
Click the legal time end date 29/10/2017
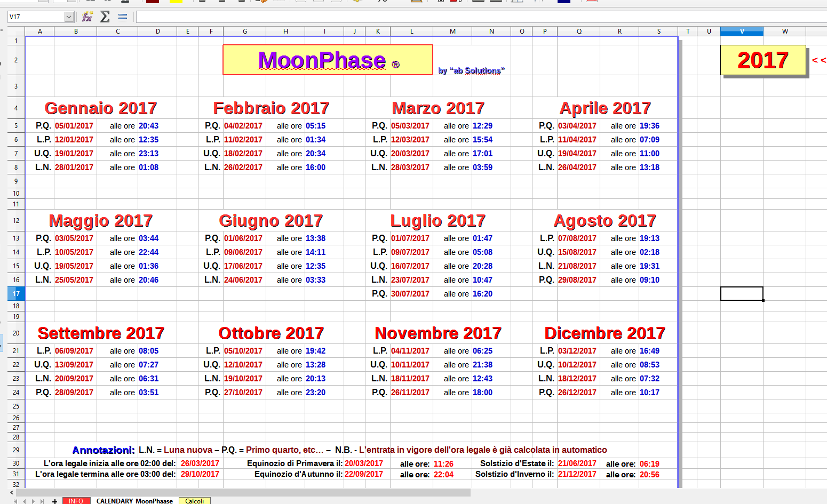coord(200,474)
